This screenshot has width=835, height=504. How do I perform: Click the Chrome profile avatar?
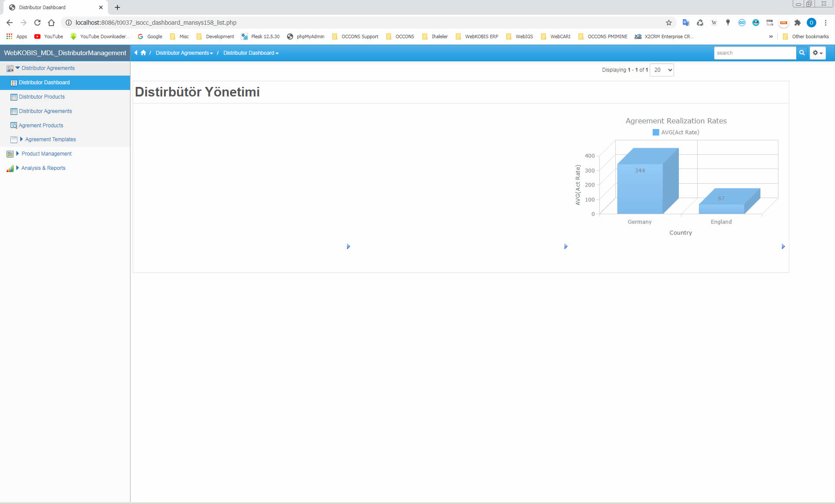tap(812, 23)
